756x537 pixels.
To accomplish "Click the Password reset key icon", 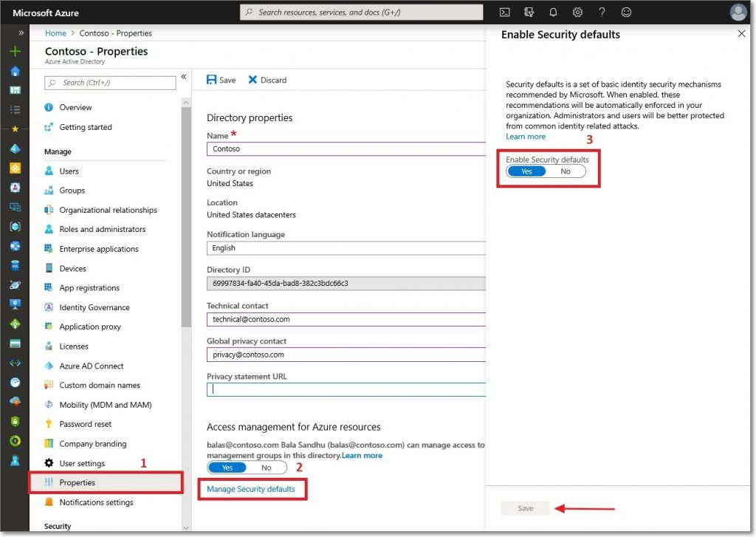I will [49, 424].
